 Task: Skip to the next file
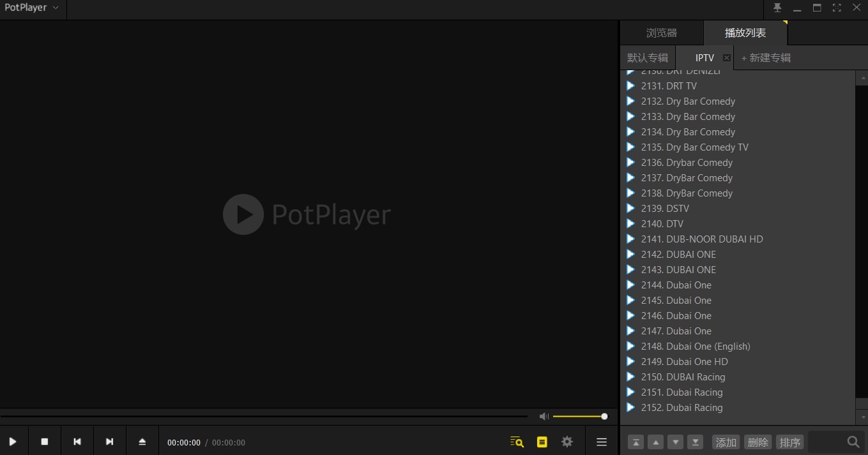(110, 441)
